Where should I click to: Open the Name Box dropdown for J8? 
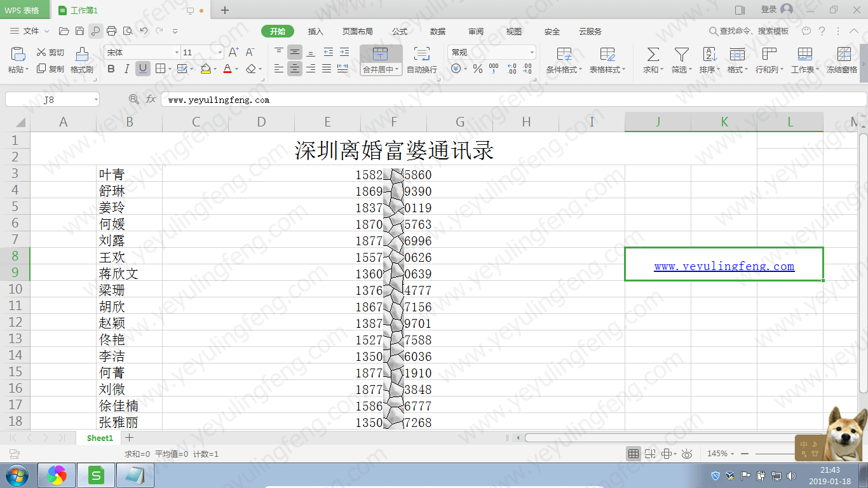click(x=96, y=99)
